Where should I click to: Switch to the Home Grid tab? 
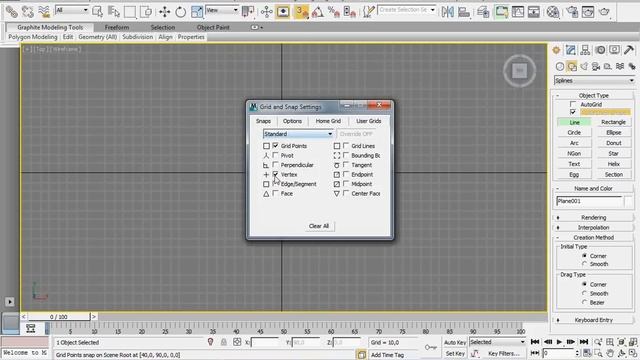tap(328, 121)
